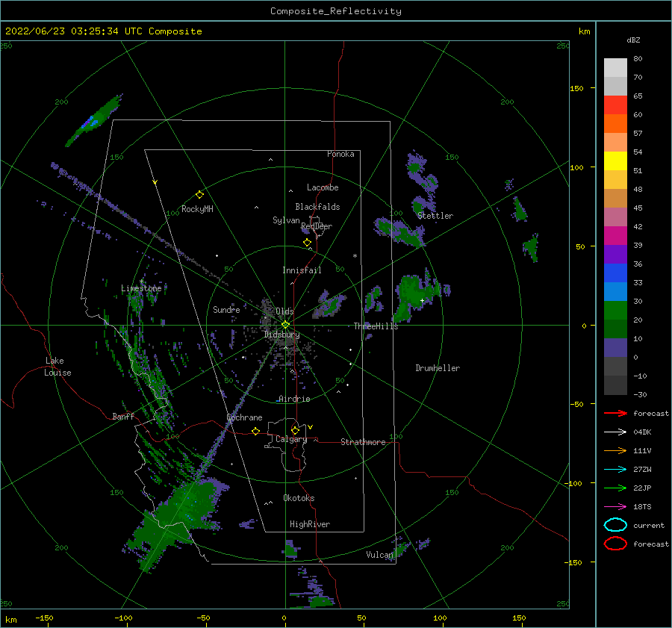The width and height of the screenshot is (672, 628).
Task: Click the Innisfail label
Action: tap(302, 270)
